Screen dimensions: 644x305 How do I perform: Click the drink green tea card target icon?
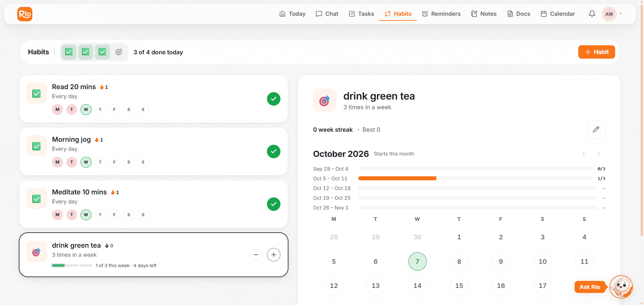(x=37, y=252)
